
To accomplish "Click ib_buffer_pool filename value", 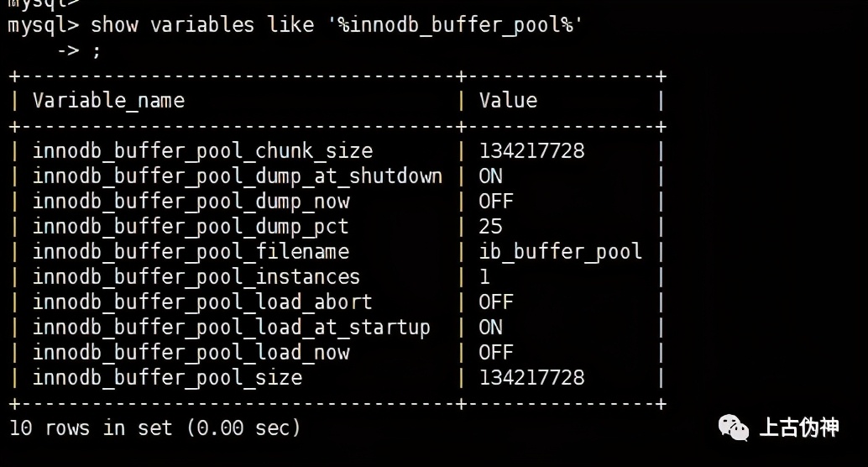I will click(561, 251).
